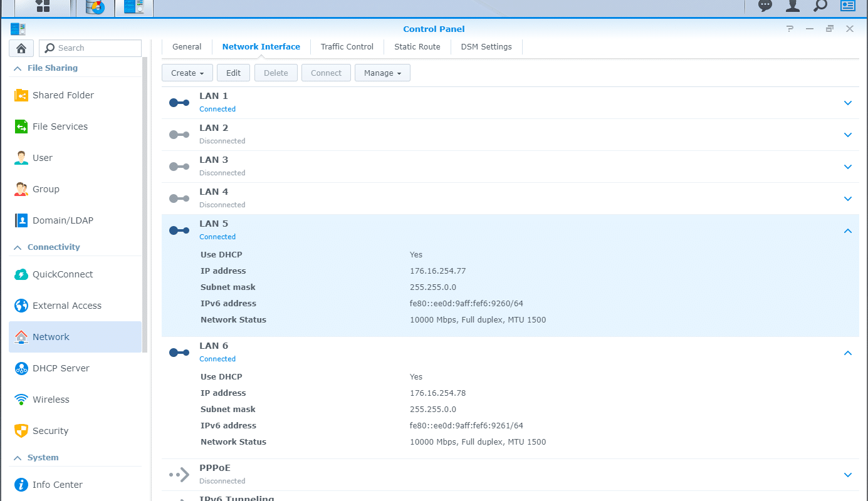Click the Delete button
The width and height of the screenshot is (868, 501).
pos(276,73)
